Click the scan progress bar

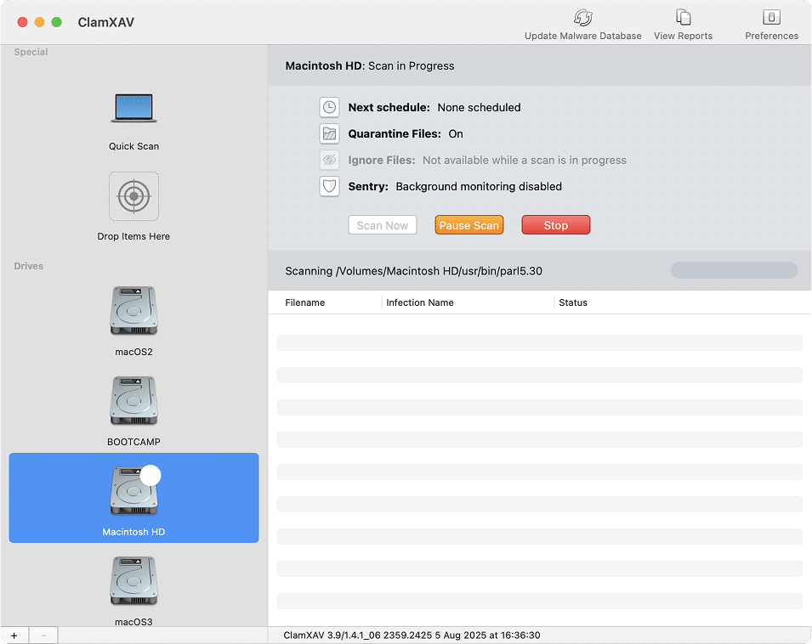[734, 270]
